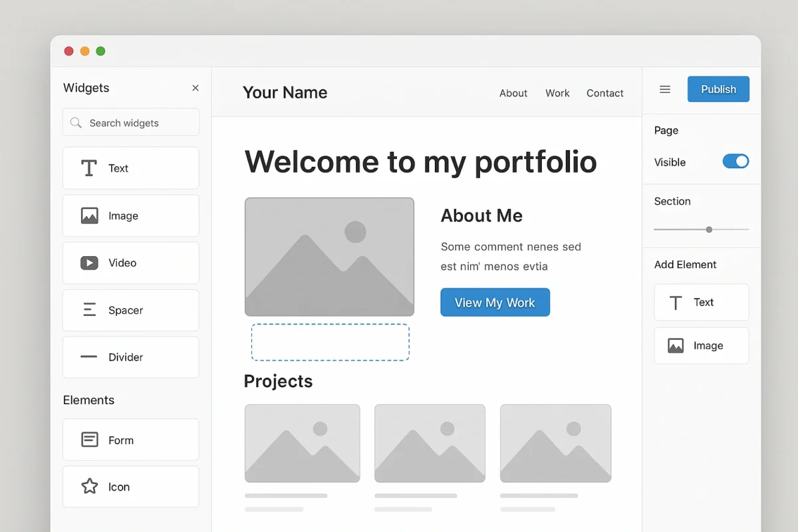This screenshot has width=798, height=532.
Task: Click the search magnifier in Widgets panel
Action: pyautogui.click(x=75, y=122)
